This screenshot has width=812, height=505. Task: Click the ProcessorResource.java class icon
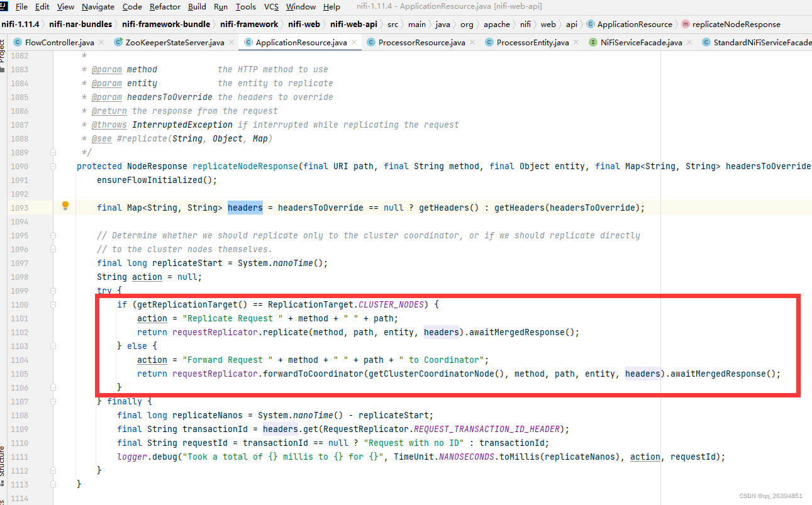click(x=371, y=42)
